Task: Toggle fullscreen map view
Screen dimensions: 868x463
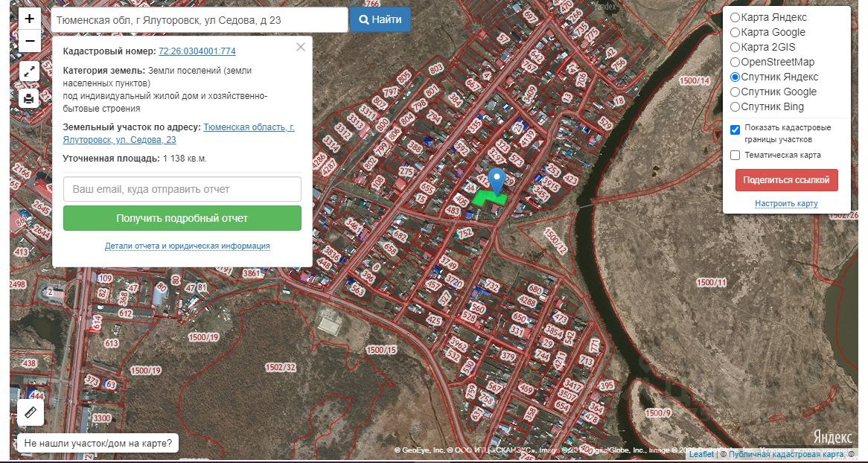Action: [x=29, y=71]
